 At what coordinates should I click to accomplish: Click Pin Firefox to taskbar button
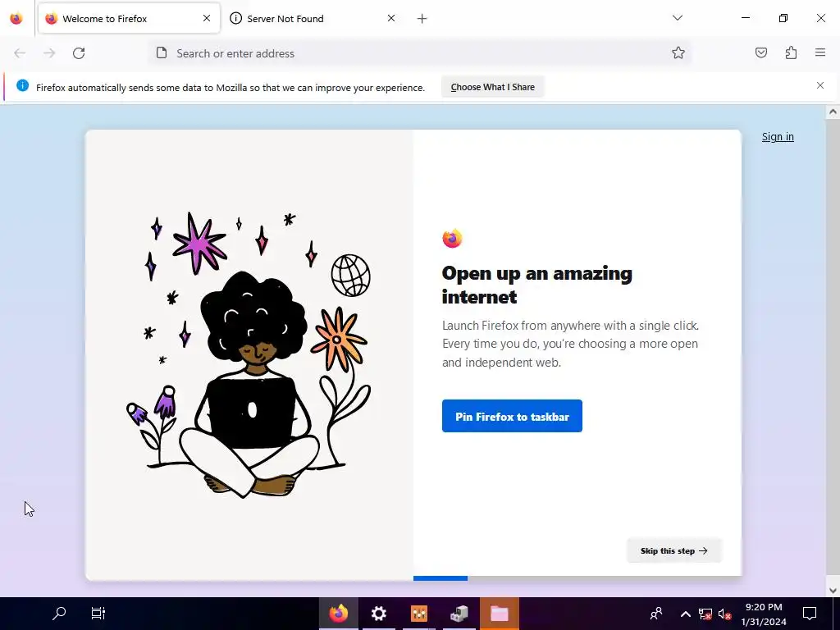point(512,416)
